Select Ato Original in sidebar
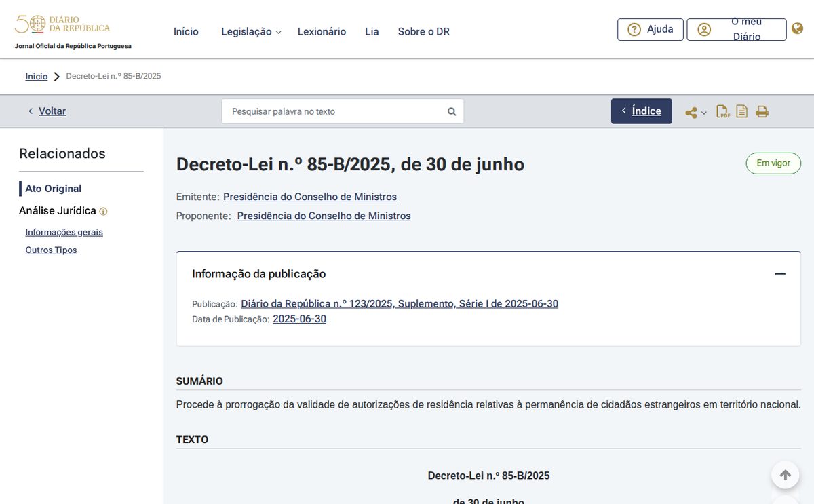The width and height of the screenshot is (814, 504). [x=53, y=189]
